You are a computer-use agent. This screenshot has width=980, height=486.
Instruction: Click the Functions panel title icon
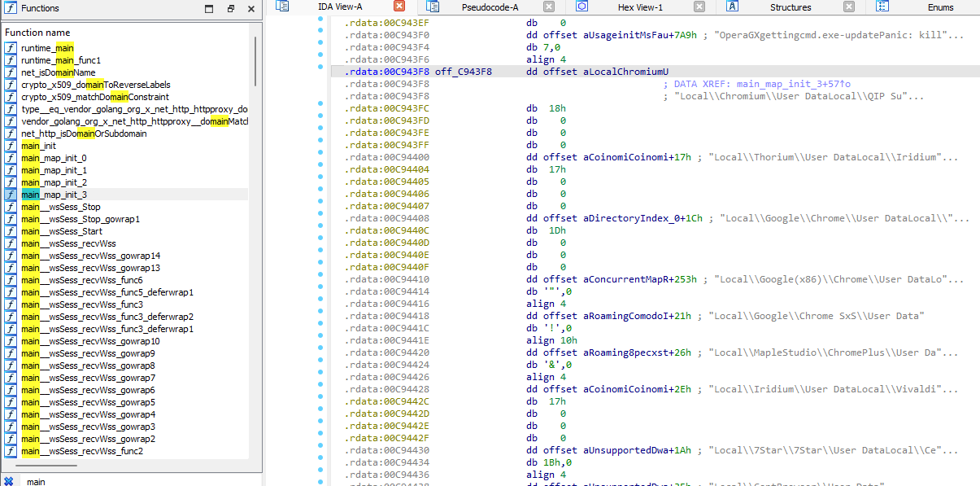click(x=10, y=9)
